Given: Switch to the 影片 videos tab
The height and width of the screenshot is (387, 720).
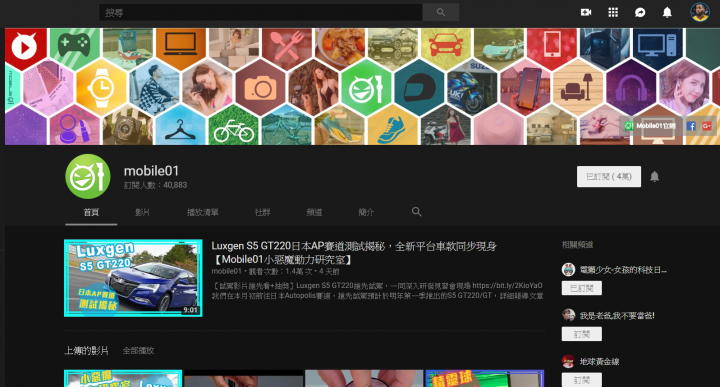Looking at the screenshot, I should [142, 212].
